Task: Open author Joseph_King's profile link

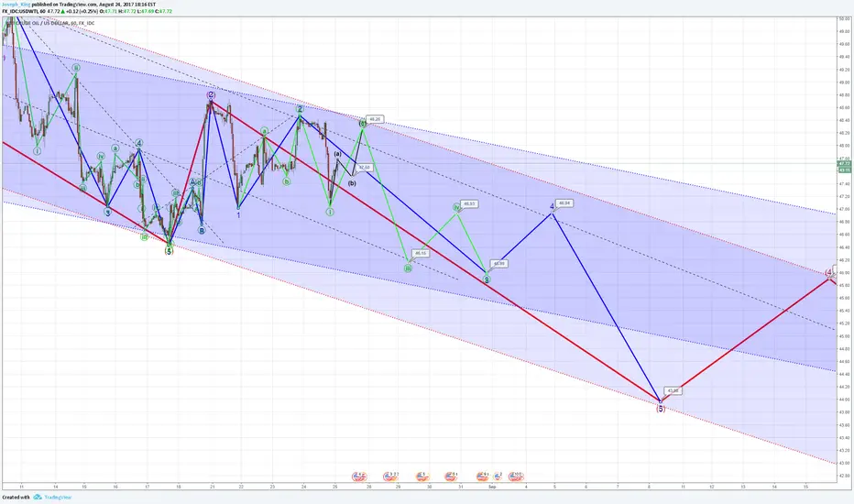Action: pyautogui.click(x=16, y=4)
